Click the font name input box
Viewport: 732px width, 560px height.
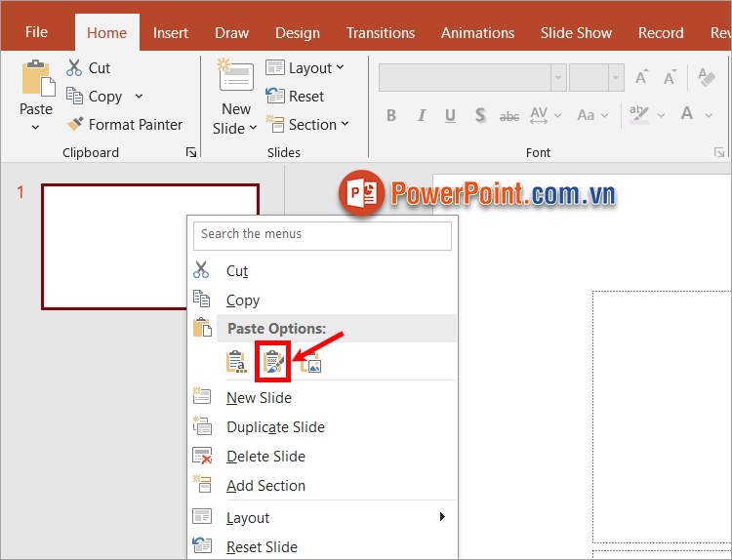tap(465, 77)
